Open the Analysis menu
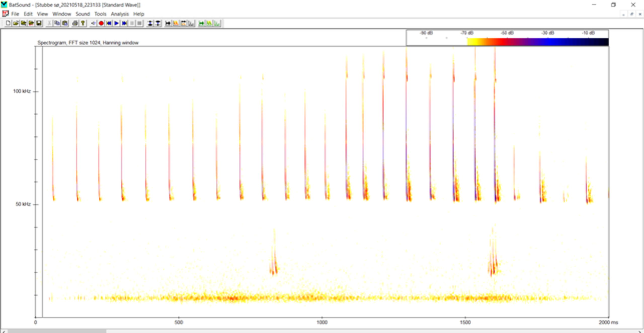Viewport: 644px width, 333px height. coord(120,14)
